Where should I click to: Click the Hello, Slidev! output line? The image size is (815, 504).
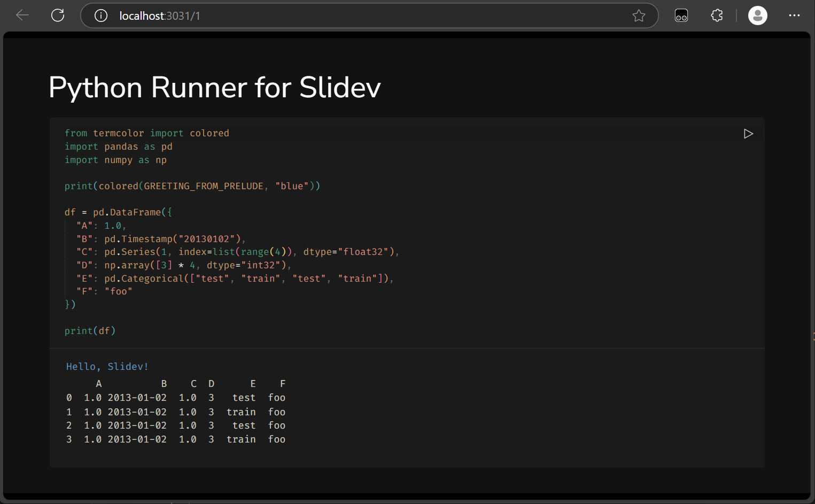(107, 366)
